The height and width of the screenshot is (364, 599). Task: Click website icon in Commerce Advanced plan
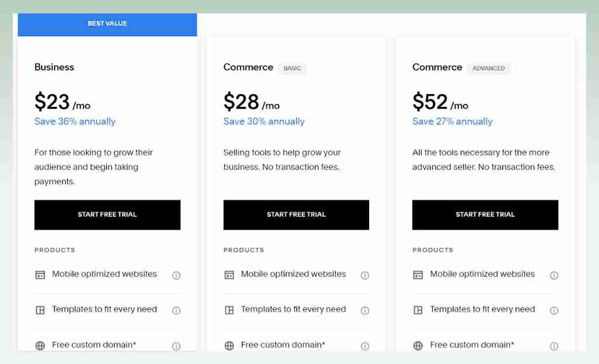[x=418, y=275]
